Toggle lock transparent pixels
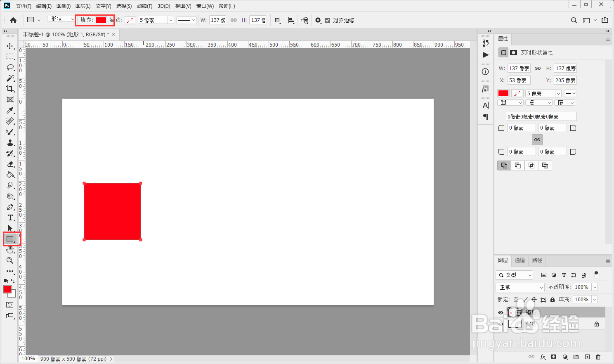Image resolution: width=614 pixels, height=364 pixels. pyautogui.click(x=516, y=300)
